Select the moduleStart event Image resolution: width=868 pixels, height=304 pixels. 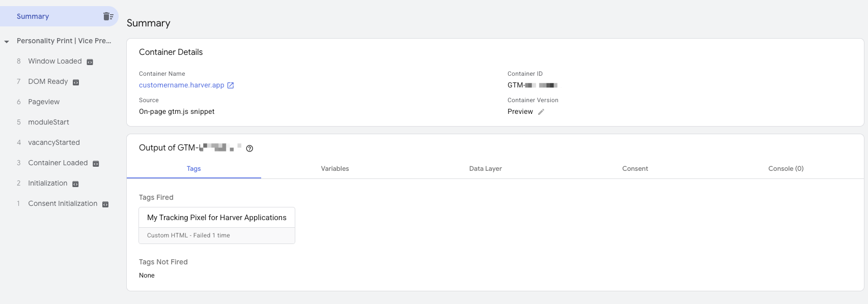(x=48, y=122)
